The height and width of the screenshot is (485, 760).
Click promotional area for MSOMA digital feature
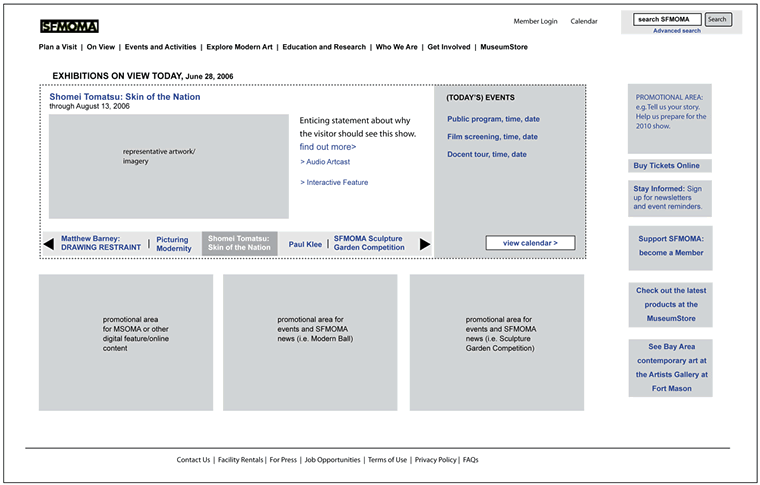tap(126, 343)
